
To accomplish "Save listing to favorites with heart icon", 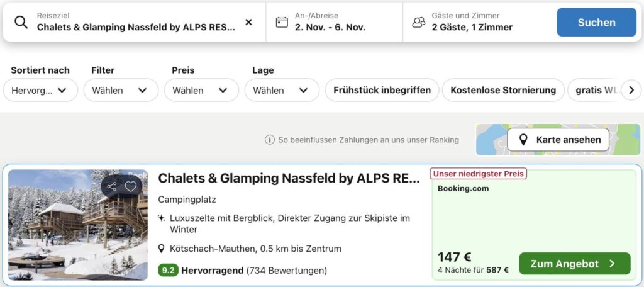I will [x=131, y=186].
